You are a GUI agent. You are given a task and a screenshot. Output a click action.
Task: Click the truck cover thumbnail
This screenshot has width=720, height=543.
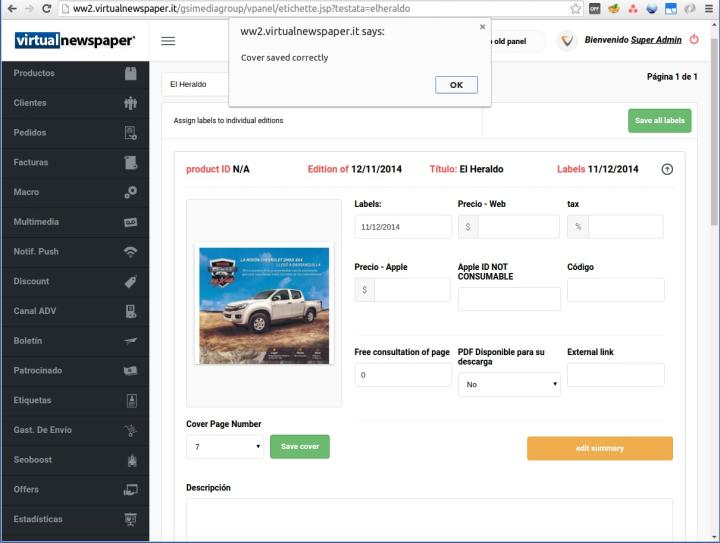264,306
